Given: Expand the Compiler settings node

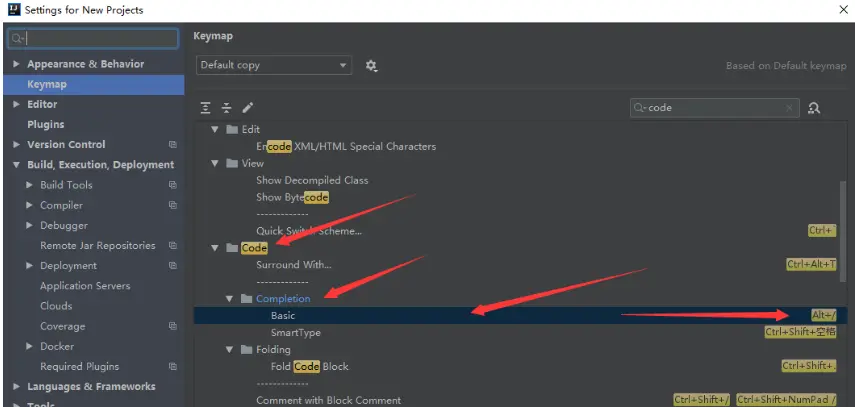Looking at the screenshot, I should click(29, 205).
